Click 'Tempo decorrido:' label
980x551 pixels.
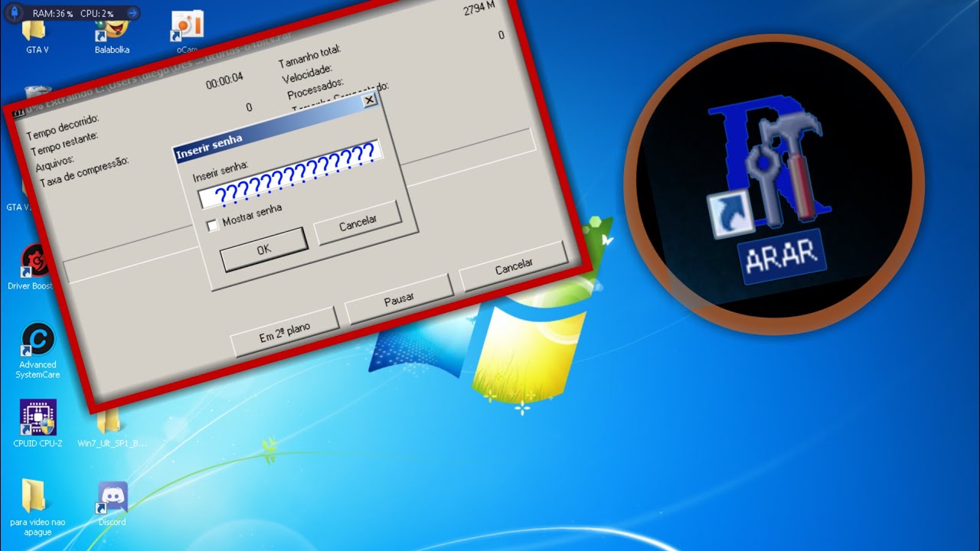(x=63, y=128)
